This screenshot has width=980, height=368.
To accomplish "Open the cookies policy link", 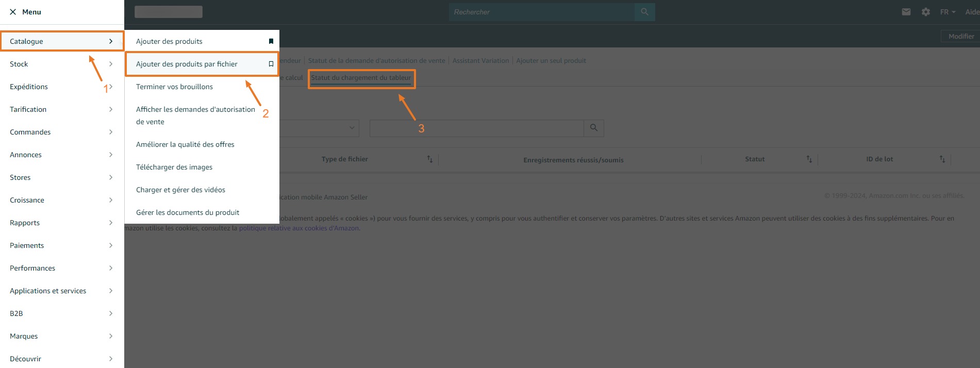I will tap(299, 228).
